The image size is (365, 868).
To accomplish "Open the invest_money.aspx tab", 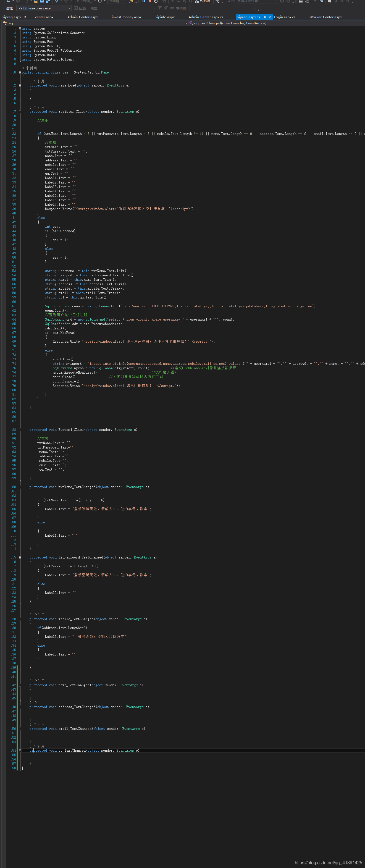I will 127,17.
